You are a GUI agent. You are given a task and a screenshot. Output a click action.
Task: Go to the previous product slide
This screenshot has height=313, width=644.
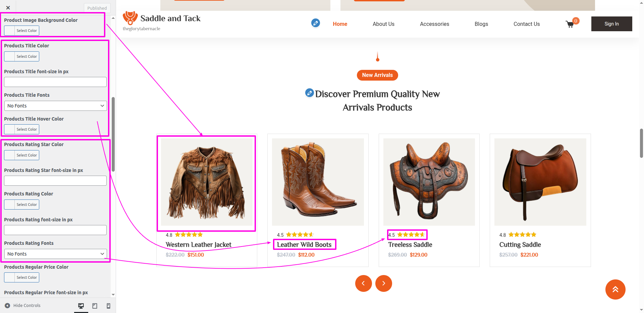click(363, 283)
